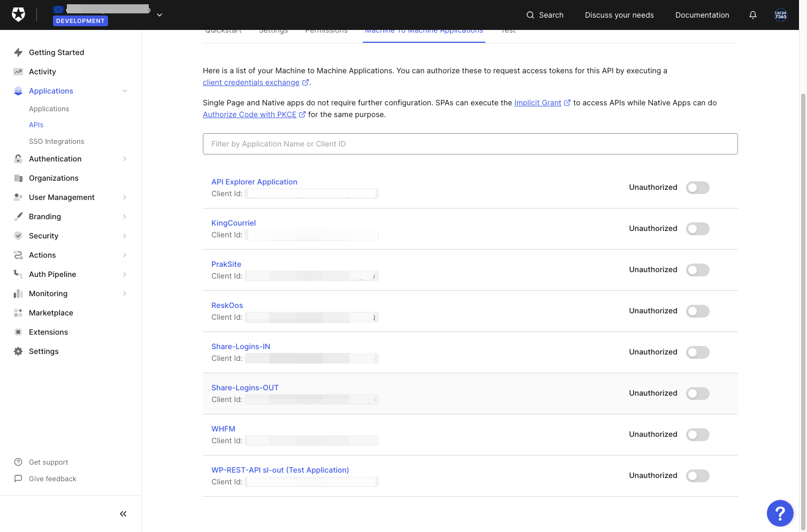Switch on the WHFM authorization toggle

point(698,435)
